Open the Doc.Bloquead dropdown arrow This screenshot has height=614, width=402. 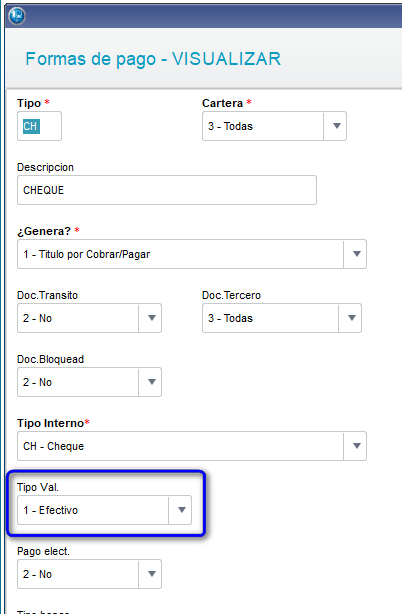tap(151, 382)
